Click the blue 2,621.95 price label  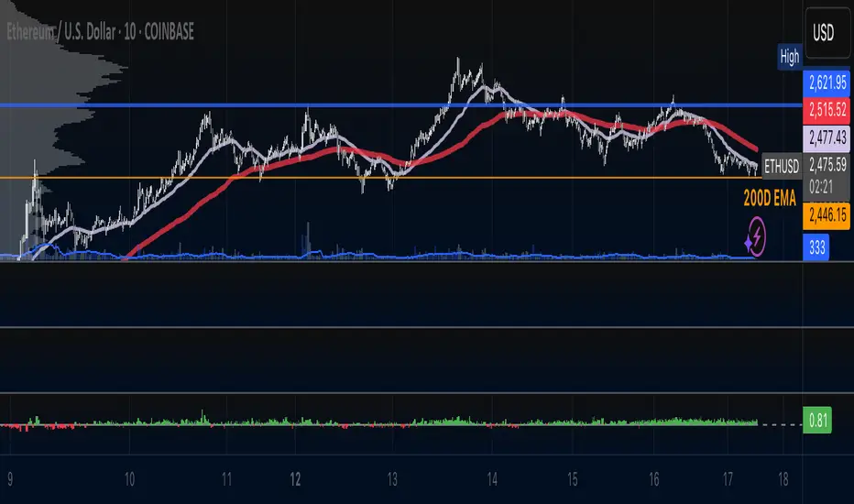pyautogui.click(x=827, y=82)
